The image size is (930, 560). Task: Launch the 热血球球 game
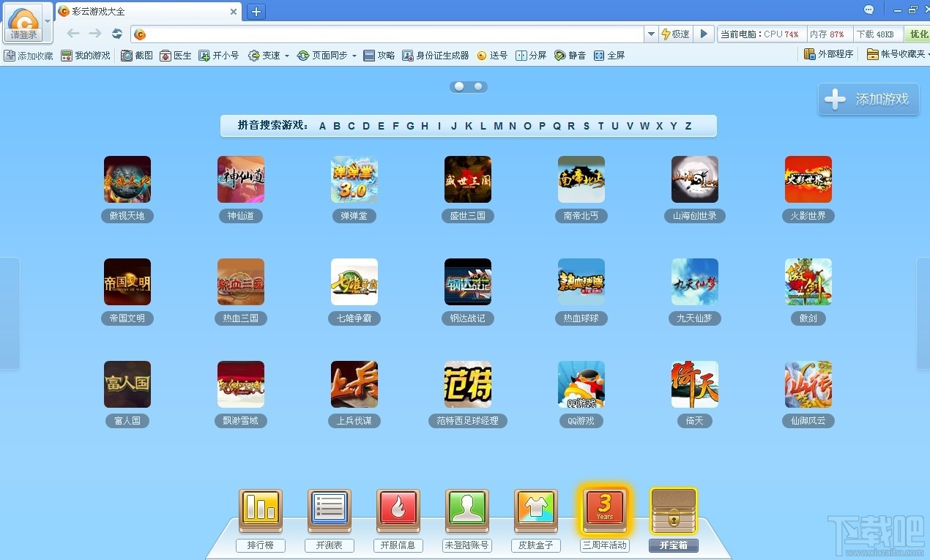581,282
